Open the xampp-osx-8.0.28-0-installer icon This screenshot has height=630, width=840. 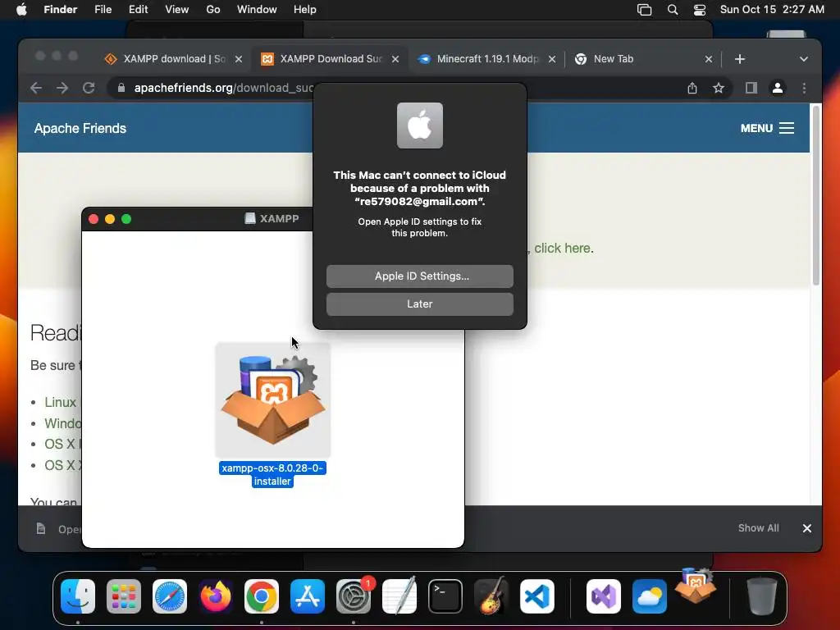[x=272, y=399]
